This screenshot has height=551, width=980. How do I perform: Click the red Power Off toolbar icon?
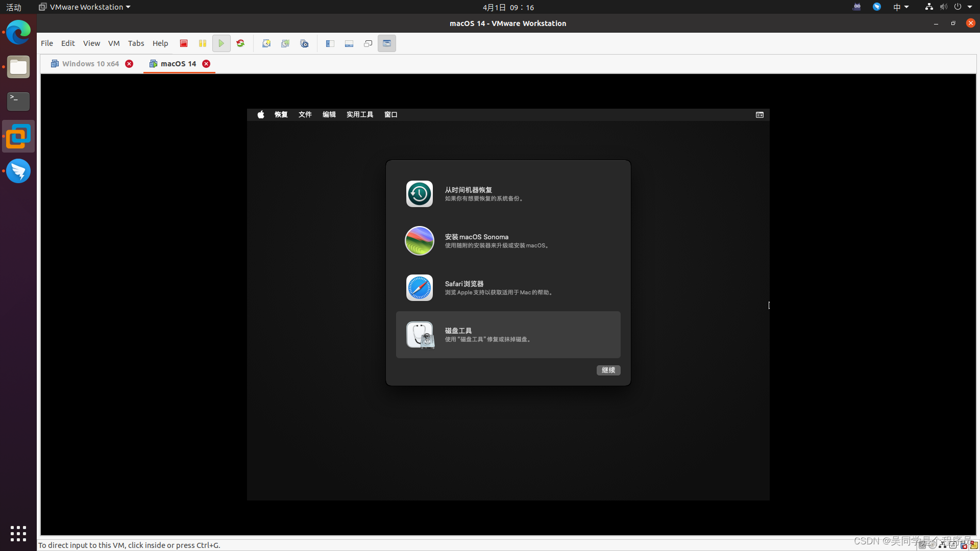click(184, 43)
